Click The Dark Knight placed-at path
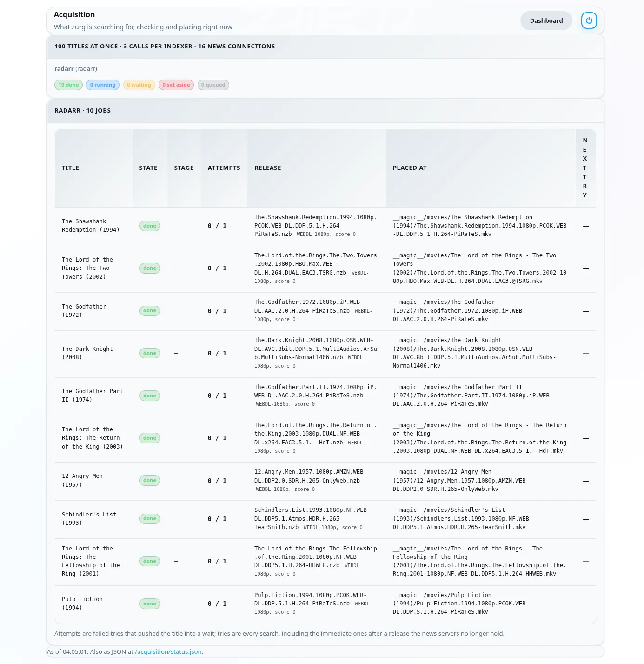This screenshot has height=664, width=644. coord(474,353)
